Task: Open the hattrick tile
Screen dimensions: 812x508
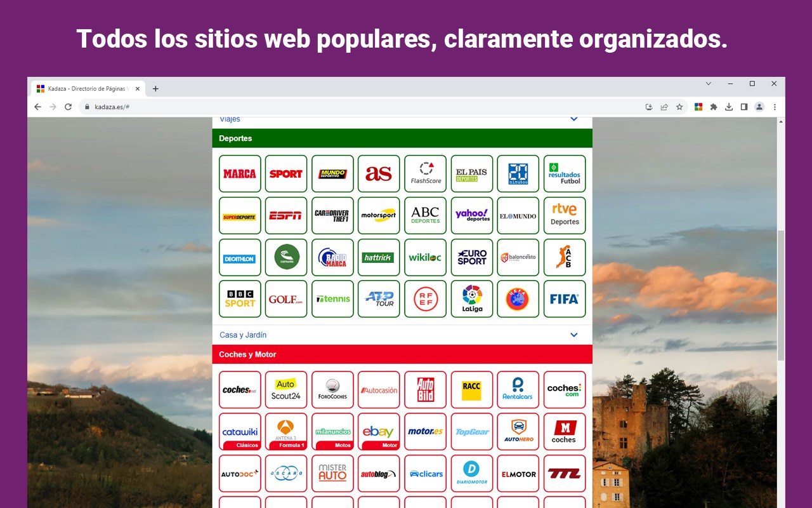Action: pyautogui.click(x=379, y=257)
